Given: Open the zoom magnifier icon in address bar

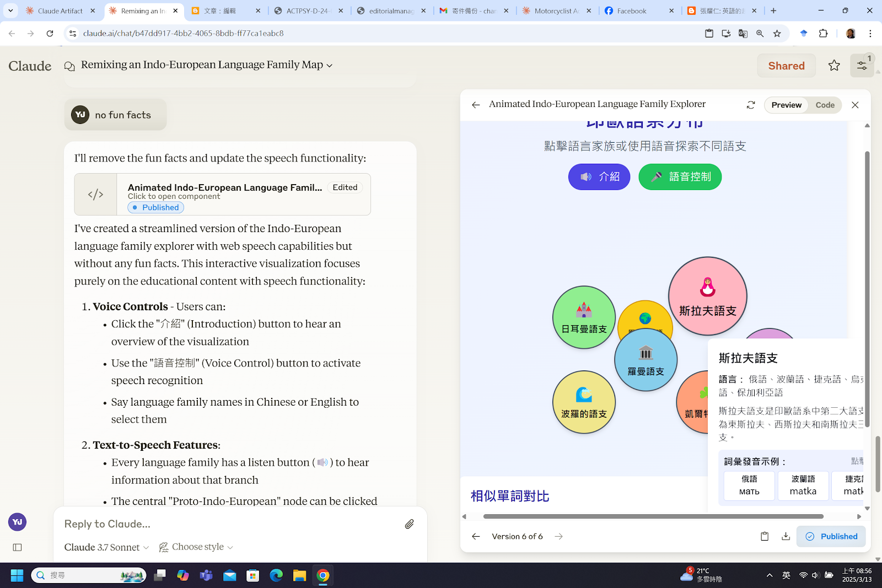Looking at the screenshot, I should (x=760, y=34).
